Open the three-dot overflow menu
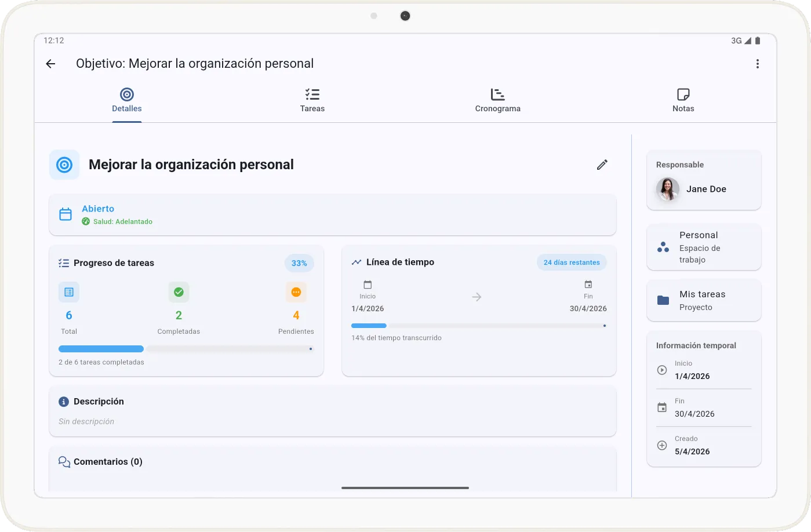 tap(757, 64)
